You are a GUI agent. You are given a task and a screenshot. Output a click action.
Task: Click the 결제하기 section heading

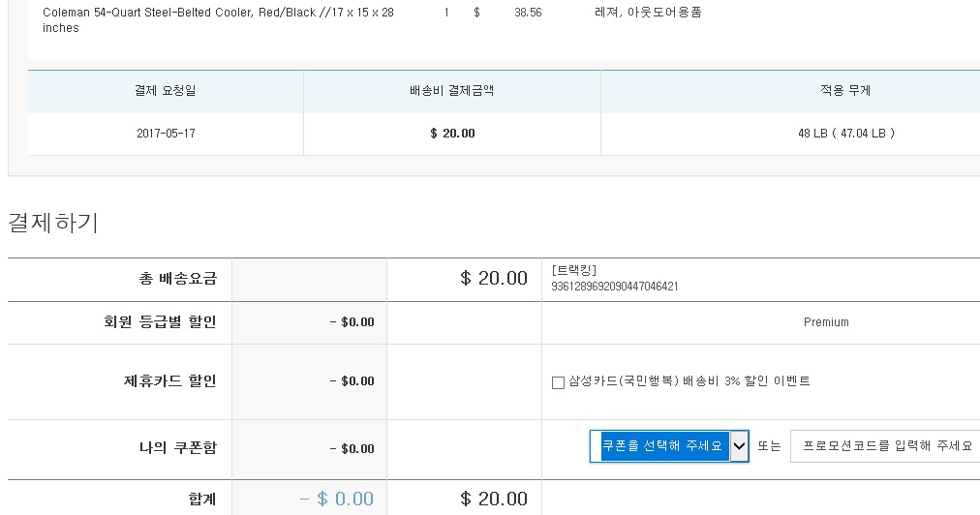pyautogui.click(x=53, y=223)
